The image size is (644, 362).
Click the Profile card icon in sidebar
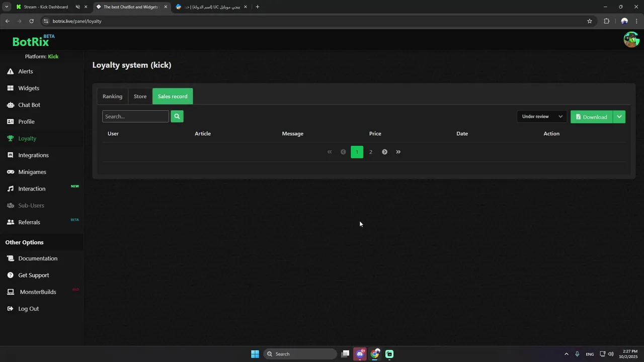pos(11,122)
